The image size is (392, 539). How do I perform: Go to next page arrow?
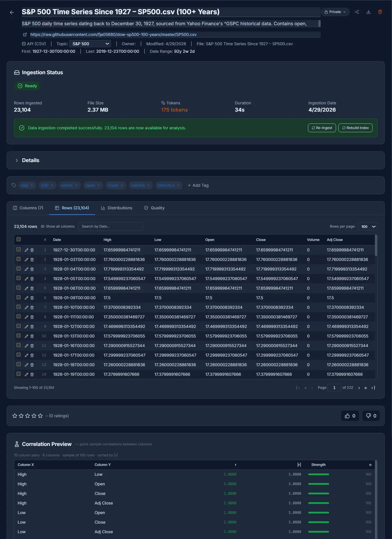point(359,388)
